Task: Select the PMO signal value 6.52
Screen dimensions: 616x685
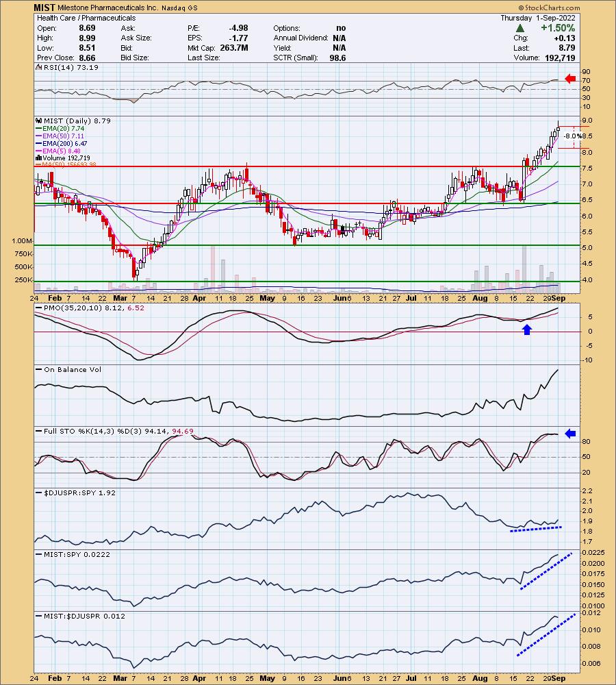Action: tap(136, 308)
